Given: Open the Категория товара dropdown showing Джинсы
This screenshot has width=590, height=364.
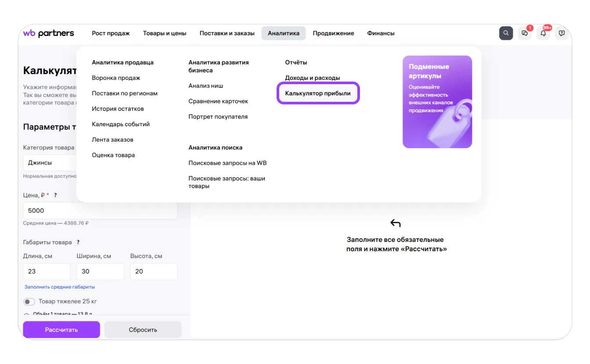Looking at the screenshot, I should pos(49,163).
